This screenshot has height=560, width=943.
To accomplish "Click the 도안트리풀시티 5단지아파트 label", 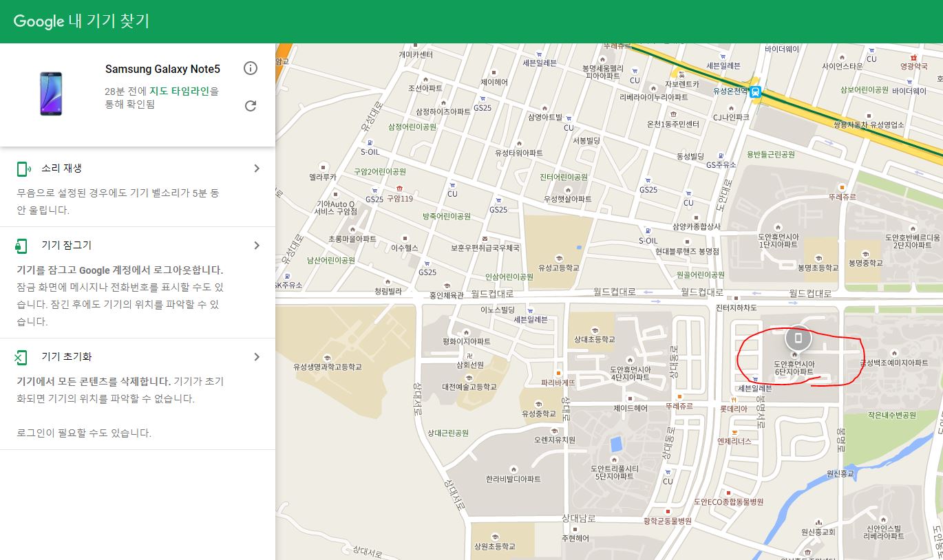I will (615, 472).
